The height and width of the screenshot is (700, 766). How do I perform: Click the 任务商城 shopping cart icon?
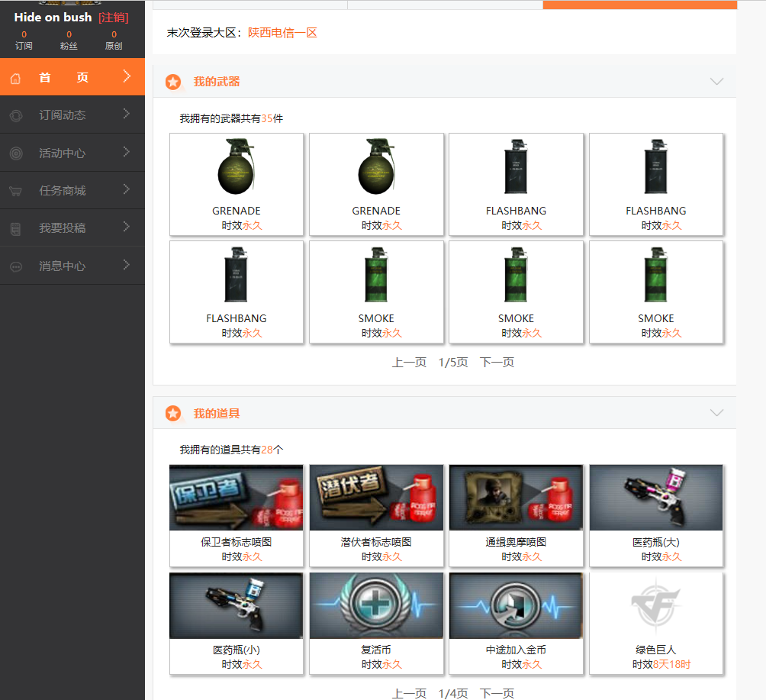[x=15, y=191]
